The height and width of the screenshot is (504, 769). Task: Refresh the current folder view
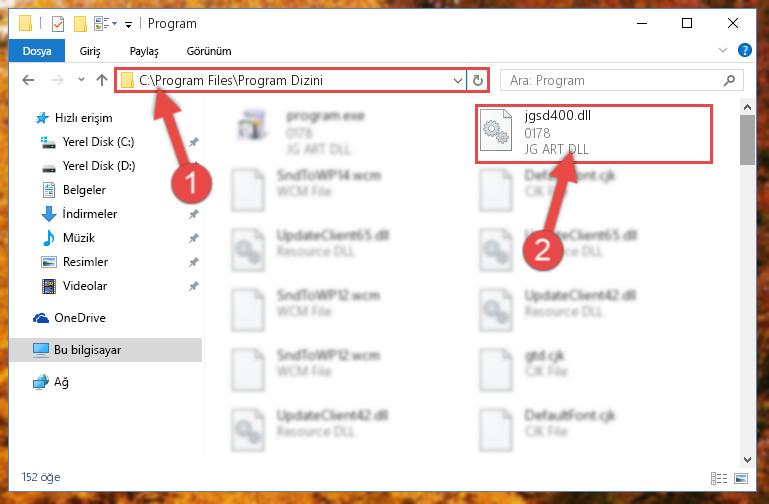pyautogui.click(x=478, y=80)
